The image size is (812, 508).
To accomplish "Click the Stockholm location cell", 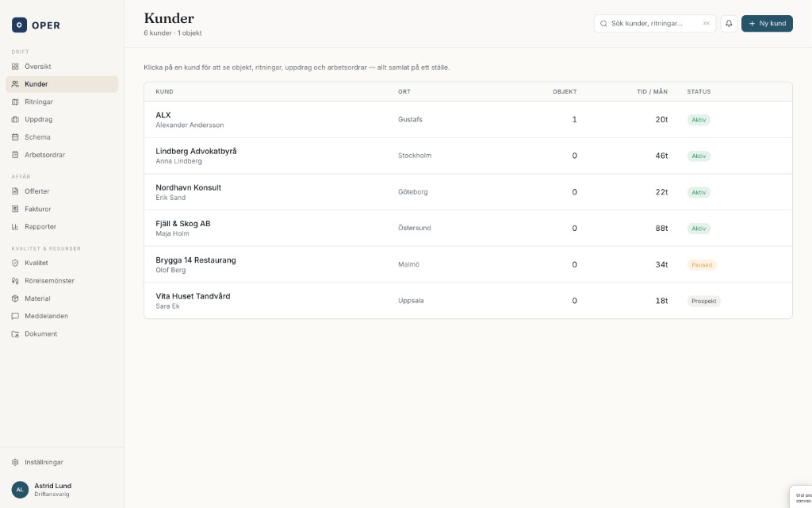I will 414,156.
